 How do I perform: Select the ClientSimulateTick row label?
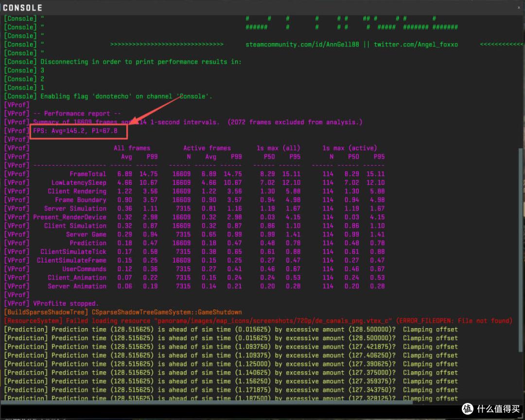pyautogui.click(x=73, y=251)
